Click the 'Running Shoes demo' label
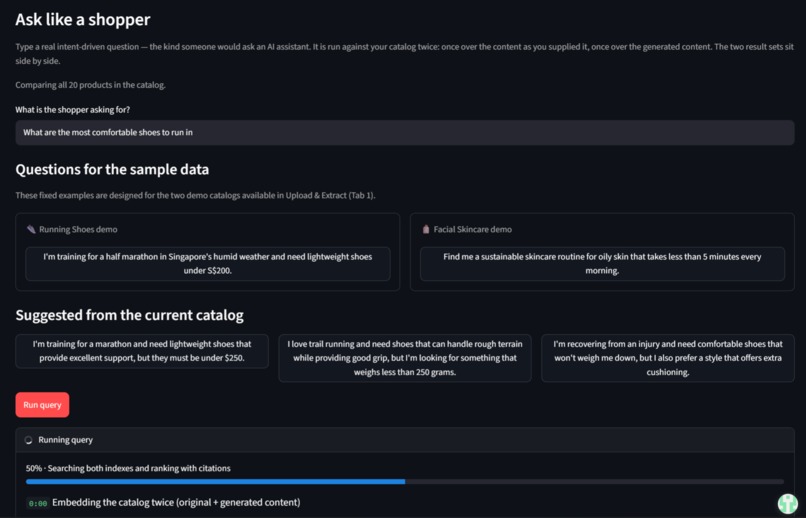806x518 pixels. point(78,229)
